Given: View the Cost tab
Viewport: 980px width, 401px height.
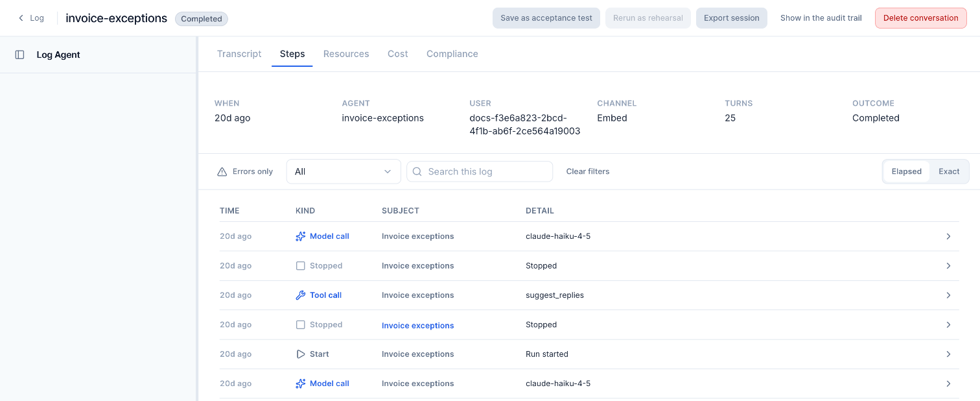Looking at the screenshot, I should coord(398,54).
